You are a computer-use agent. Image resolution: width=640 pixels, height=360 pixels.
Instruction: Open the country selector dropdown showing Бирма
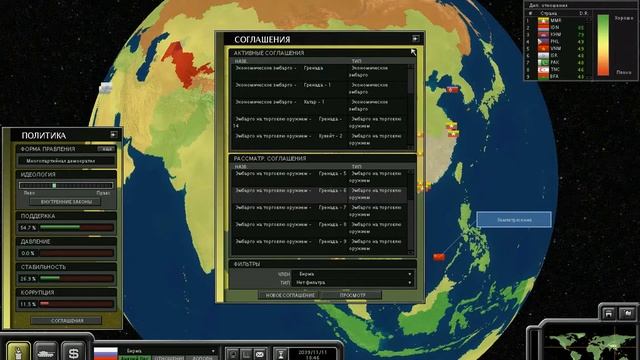[x=170, y=351]
